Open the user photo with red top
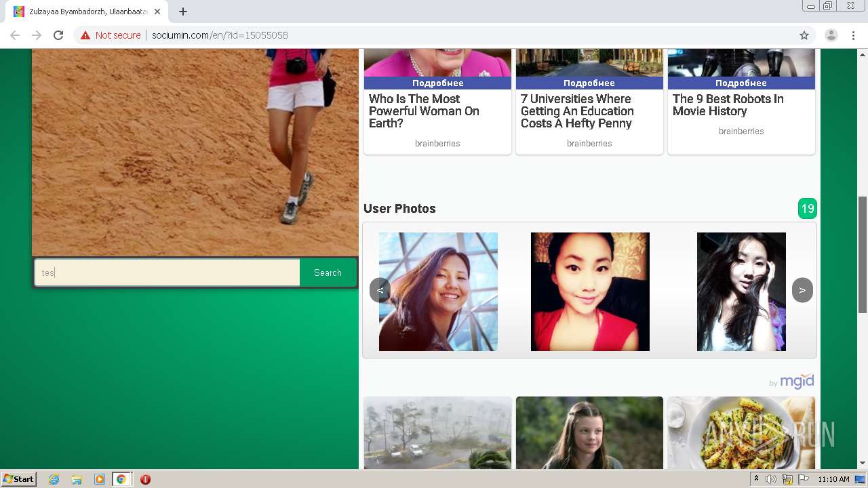Viewport: 868px width, 488px height. 590,291
